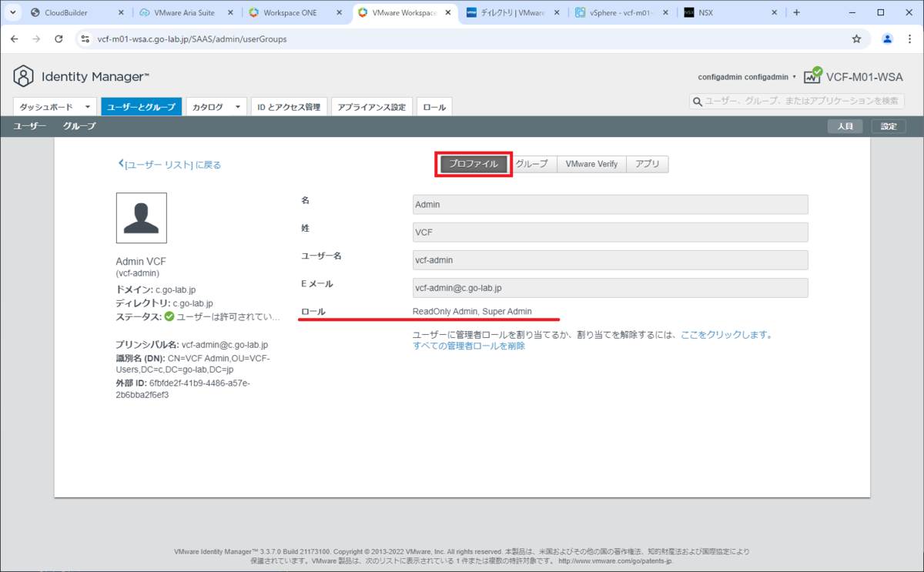Switch to the CloudBuilder browser tab
Image resolution: width=924 pixels, height=572 pixels.
77,12
